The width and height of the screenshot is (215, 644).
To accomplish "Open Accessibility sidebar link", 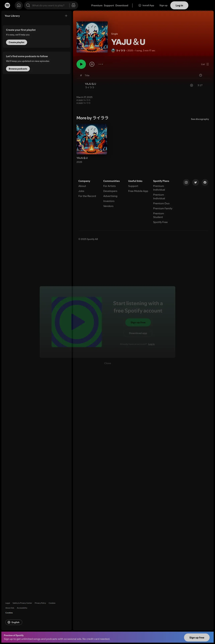I will pyautogui.click(x=22, y=608).
